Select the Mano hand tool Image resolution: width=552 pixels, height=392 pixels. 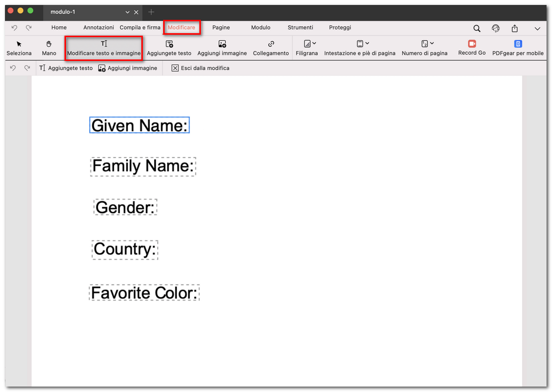[x=49, y=48]
